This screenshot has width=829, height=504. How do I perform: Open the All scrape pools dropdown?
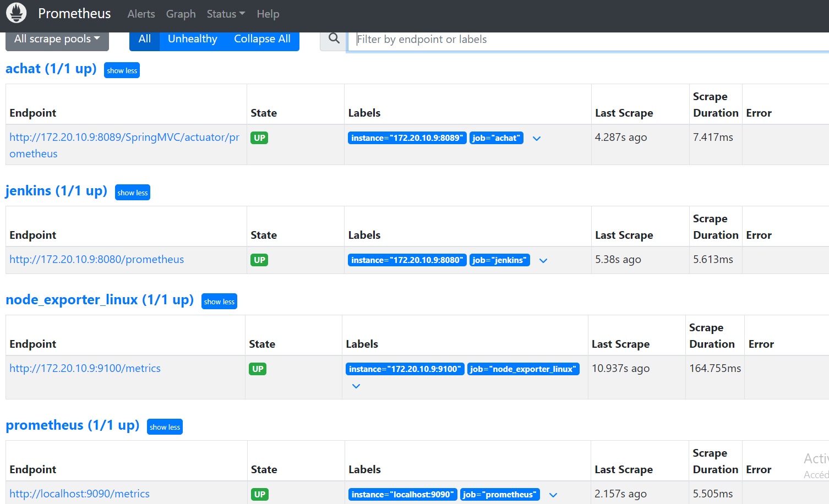[57, 39]
